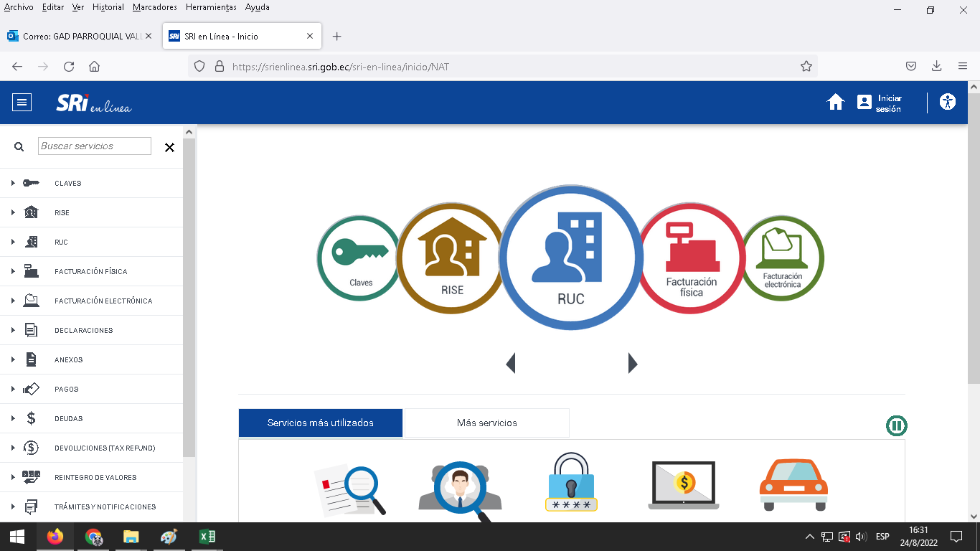Open Facturación física cash register icon

(x=692, y=258)
